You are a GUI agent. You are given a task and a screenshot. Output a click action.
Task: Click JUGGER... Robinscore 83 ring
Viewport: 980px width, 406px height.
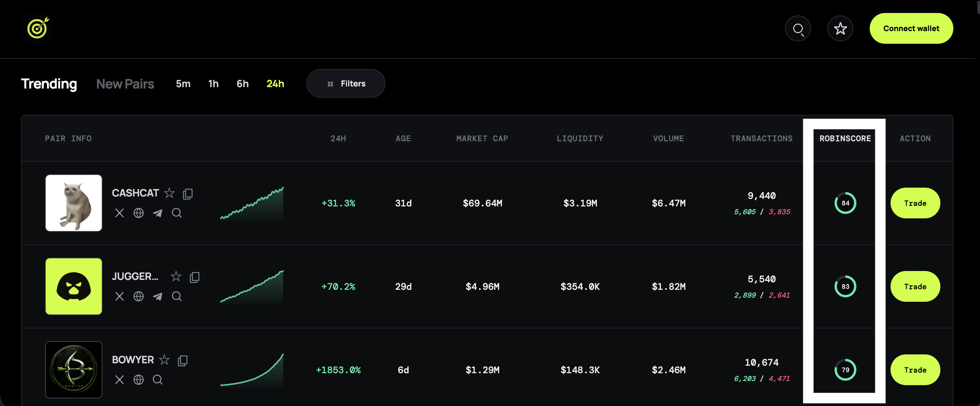pos(845,286)
